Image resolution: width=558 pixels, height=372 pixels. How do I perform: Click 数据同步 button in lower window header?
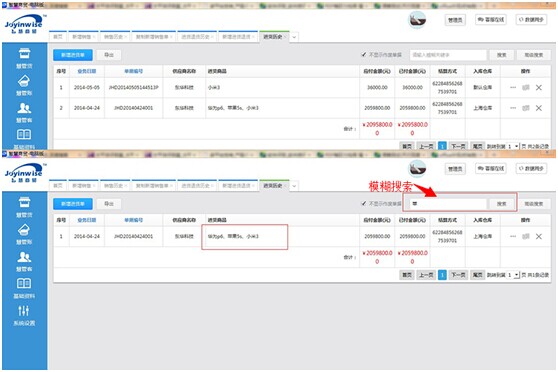click(x=531, y=168)
